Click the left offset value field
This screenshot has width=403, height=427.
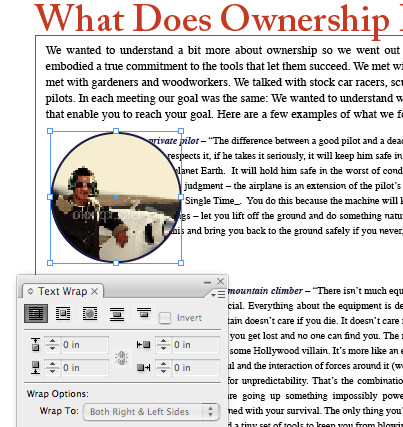pos(196,345)
